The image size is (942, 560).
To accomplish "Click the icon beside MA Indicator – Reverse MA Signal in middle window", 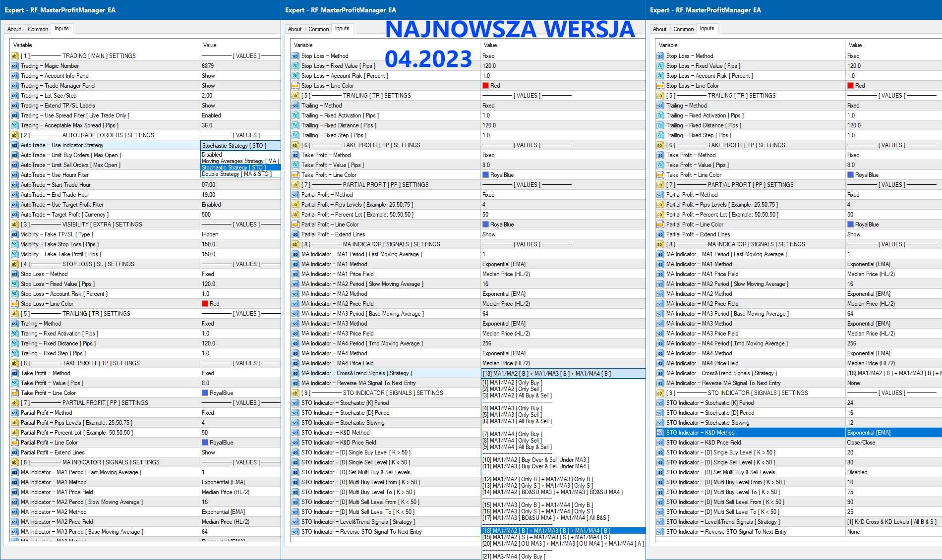I will tap(295, 383).
